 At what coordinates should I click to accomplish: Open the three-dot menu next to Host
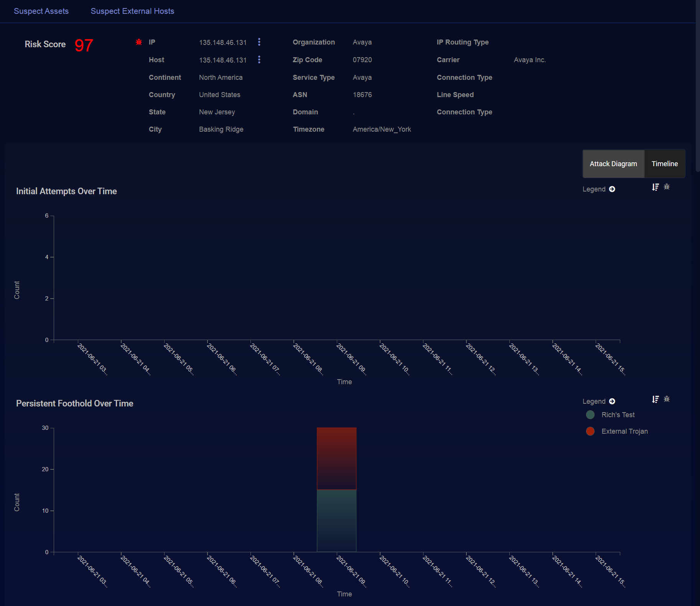[259, 60]
